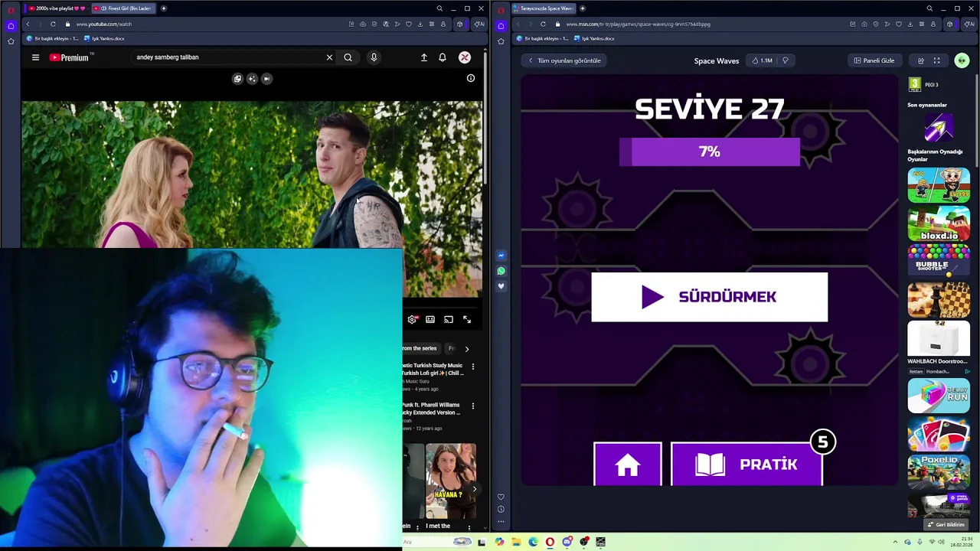Open options for Turkish Study Music video
This screenshot has width=980, height=551.
click(x=472, y=367)
